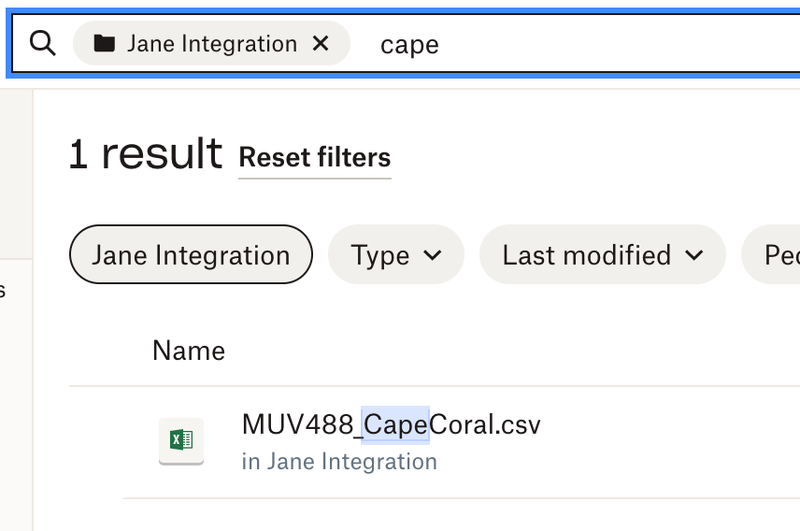Viewport: 800px width, 531px height.
Task: Click the Jane Integration label in search bar
Action: [x=211, y=44]
